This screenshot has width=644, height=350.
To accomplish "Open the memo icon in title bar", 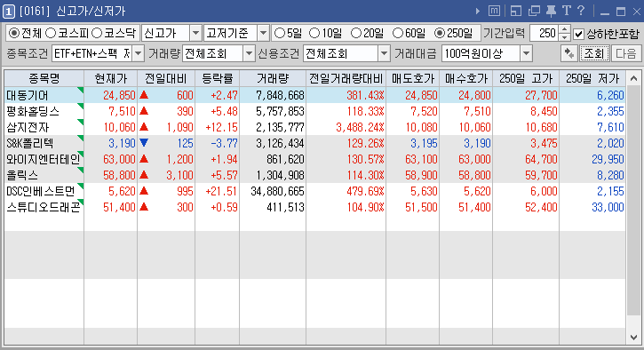I will [x=494, y=11].
